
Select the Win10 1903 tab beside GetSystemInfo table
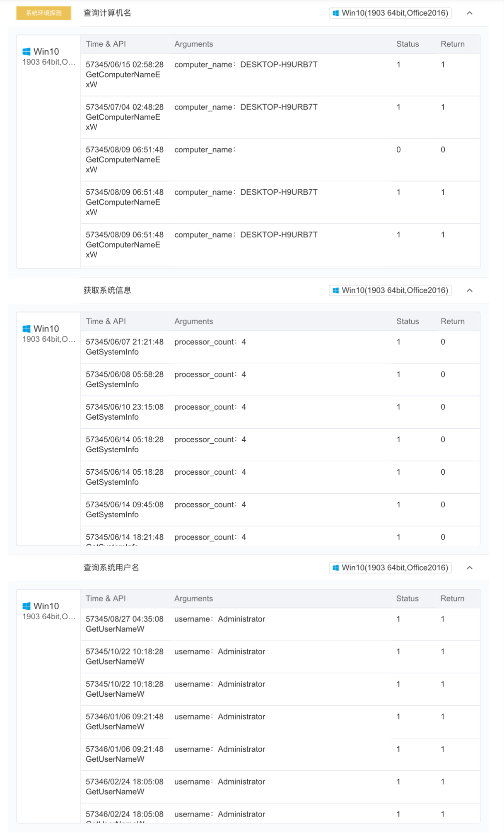pos(48,334)
